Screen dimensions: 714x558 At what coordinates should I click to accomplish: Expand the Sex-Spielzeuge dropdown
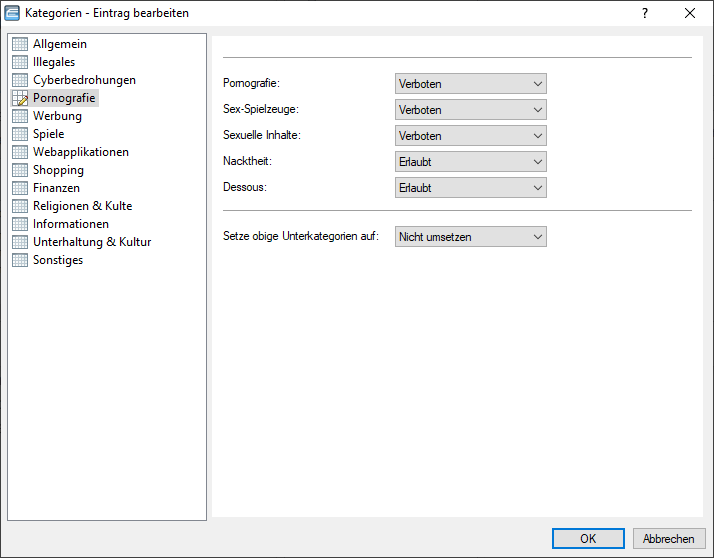tap(470, 110)
